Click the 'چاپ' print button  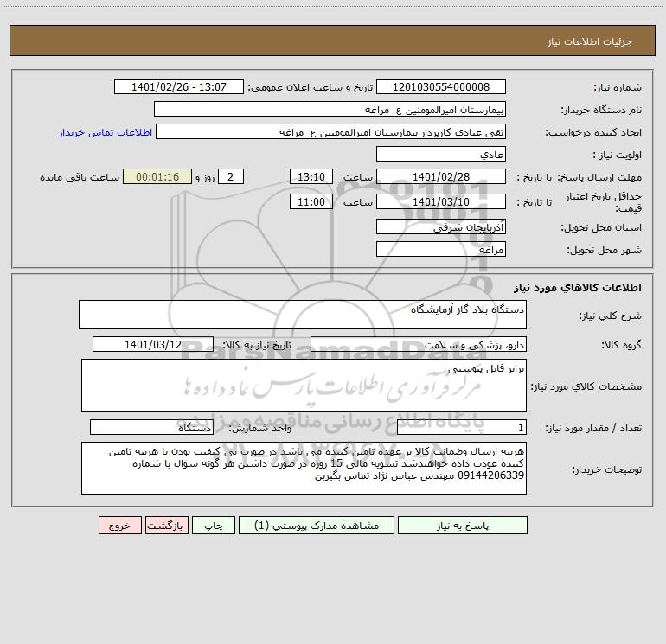click(x=214, y=526)
